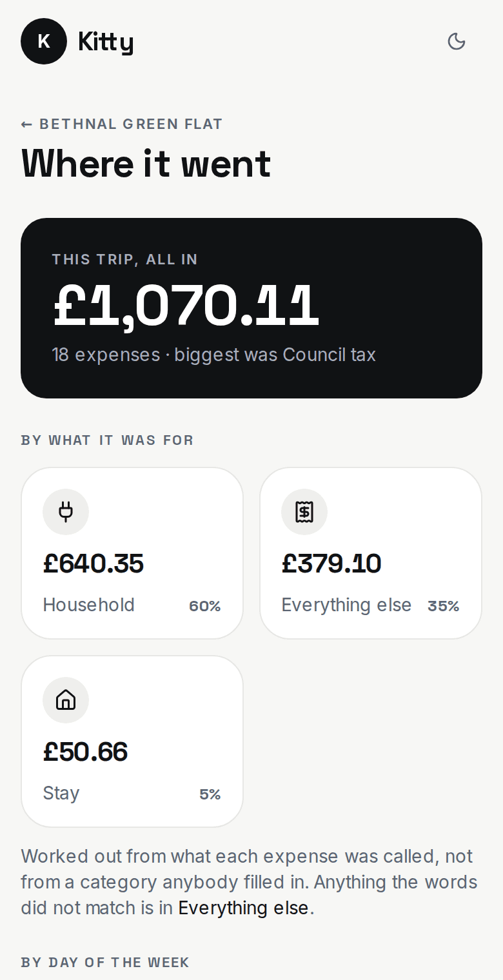Open the Household £640.35 card

pyautogui.click(x=132, y=553)
